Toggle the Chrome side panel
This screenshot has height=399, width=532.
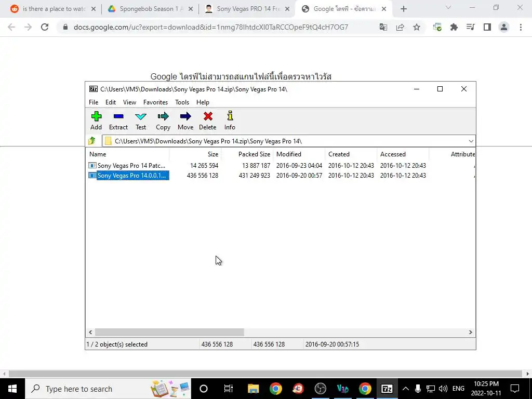click(487, 27)
